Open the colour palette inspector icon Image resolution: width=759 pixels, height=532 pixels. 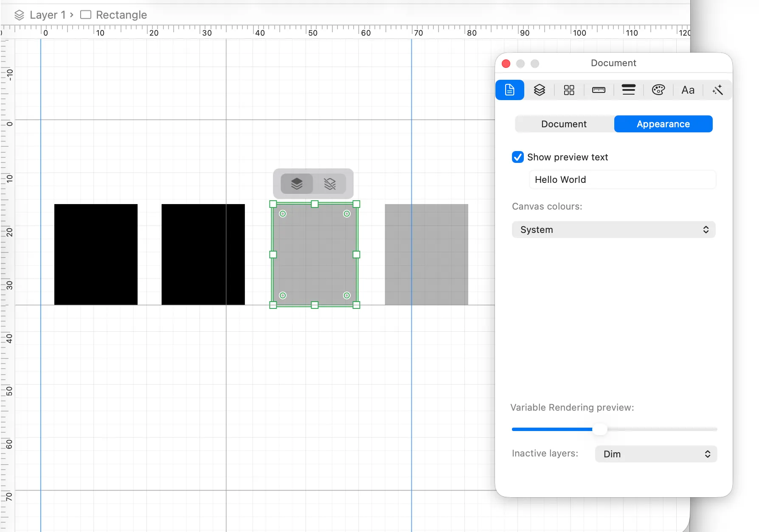point(658,90)
